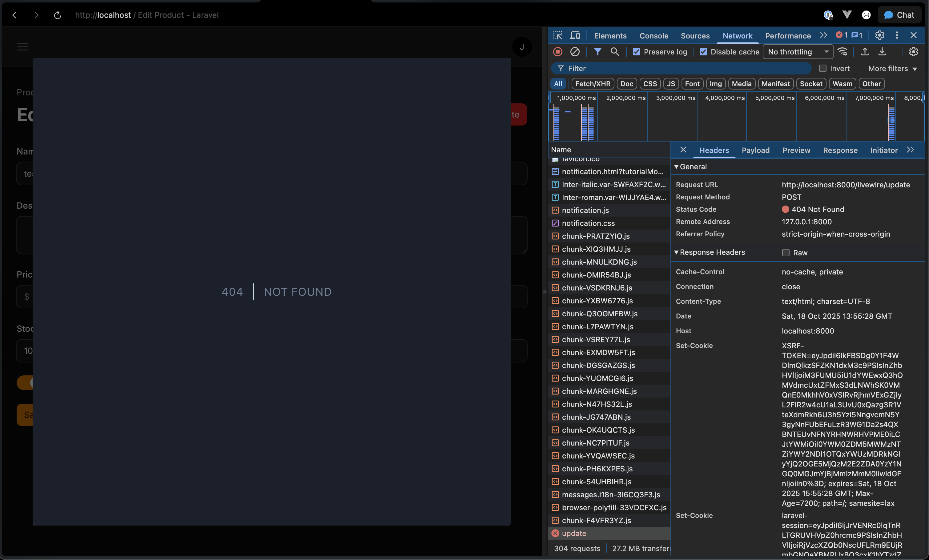This screenshot has height=560, width=929.
Task: Open network conditions wifi icon
Action: click(843, 52)
